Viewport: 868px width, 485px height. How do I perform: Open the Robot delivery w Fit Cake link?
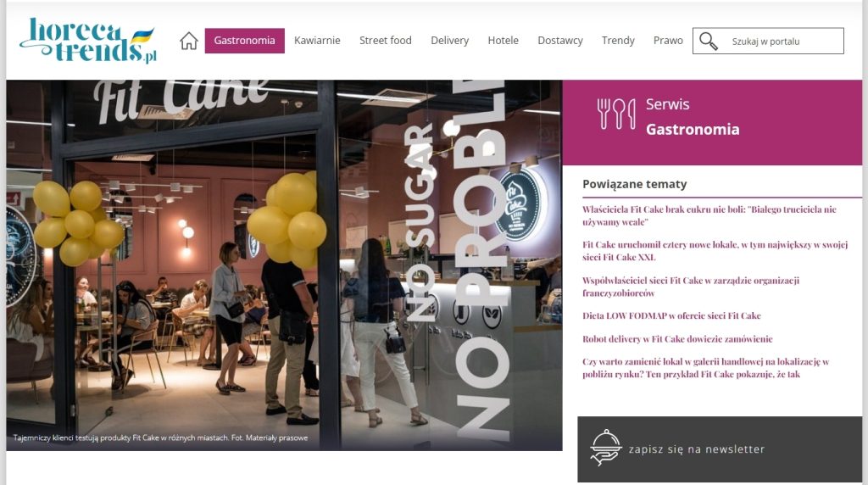pos(677,339)
